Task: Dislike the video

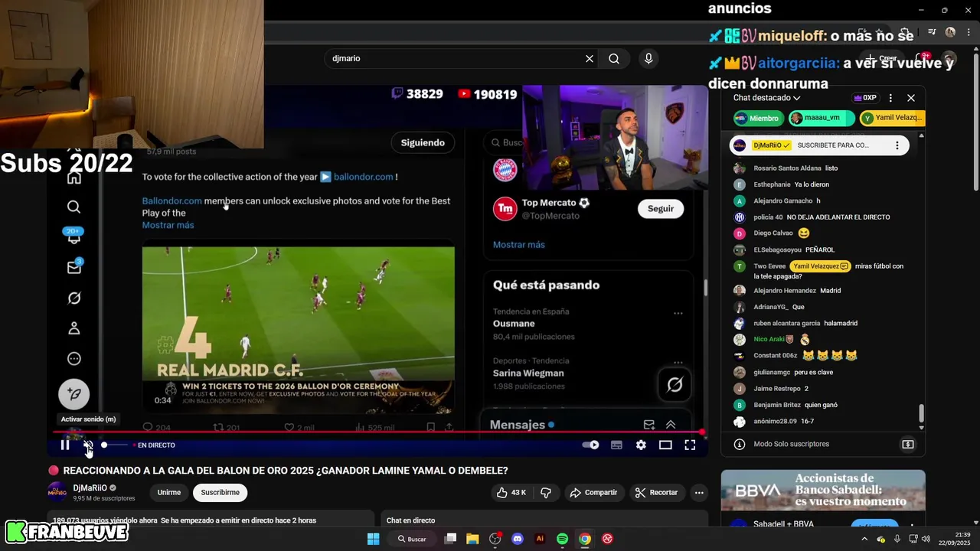Action: tap(546, 492)
